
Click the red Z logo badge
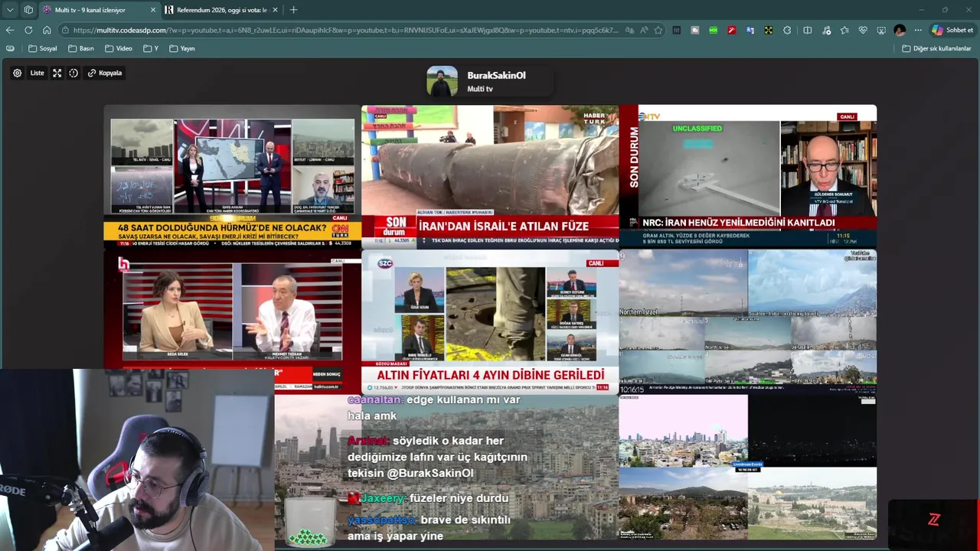(933, 520)
